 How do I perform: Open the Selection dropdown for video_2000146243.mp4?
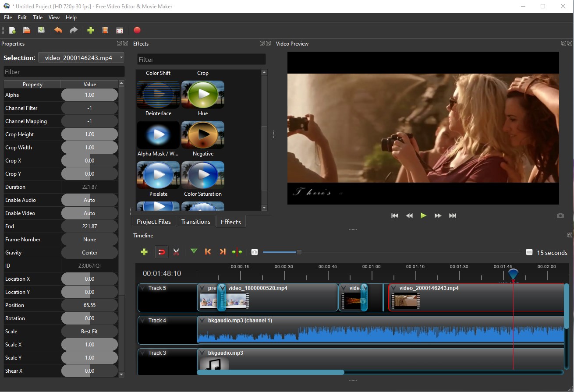(x=81, y=58)
